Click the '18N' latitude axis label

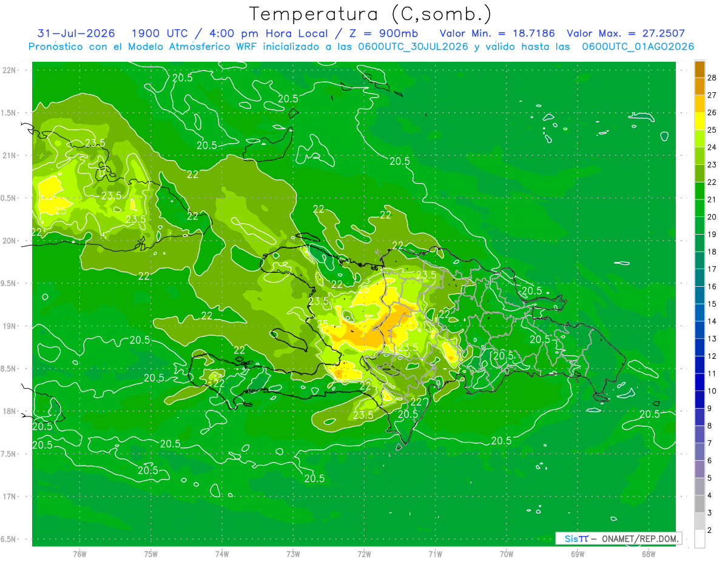coord(10,411)
